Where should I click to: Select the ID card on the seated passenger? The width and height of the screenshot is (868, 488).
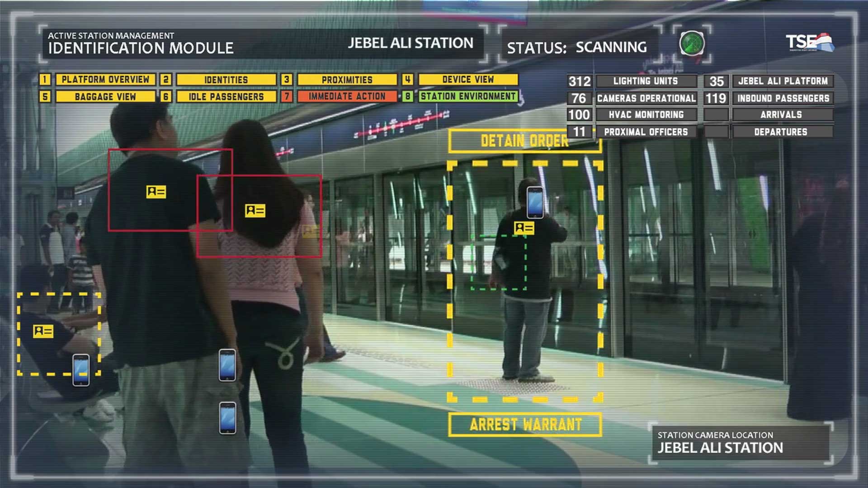click(43, 331)
